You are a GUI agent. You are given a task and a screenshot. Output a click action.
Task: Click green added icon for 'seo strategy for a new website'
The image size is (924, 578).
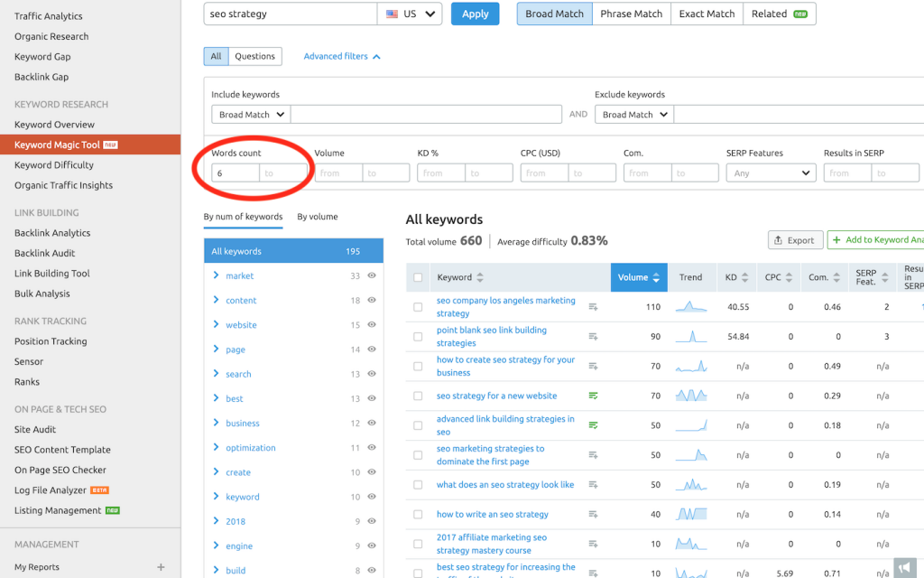(593, 396)
